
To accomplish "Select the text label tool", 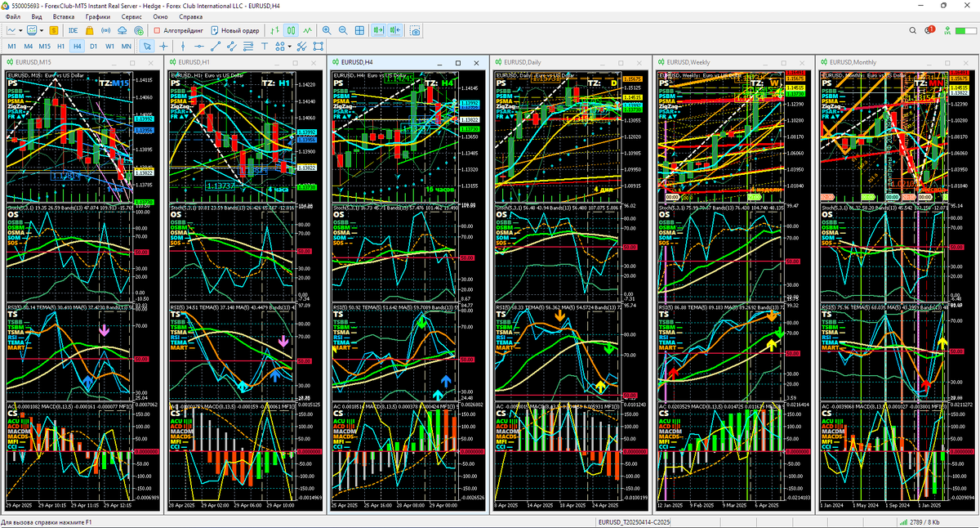I will (265, 47).
